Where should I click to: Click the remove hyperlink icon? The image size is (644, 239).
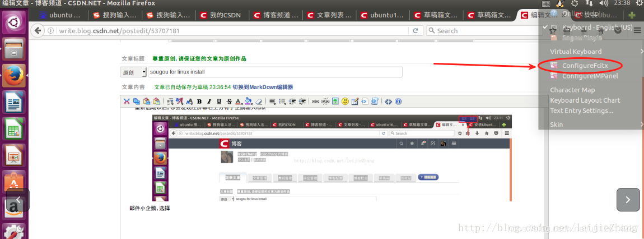pos(325,101)
